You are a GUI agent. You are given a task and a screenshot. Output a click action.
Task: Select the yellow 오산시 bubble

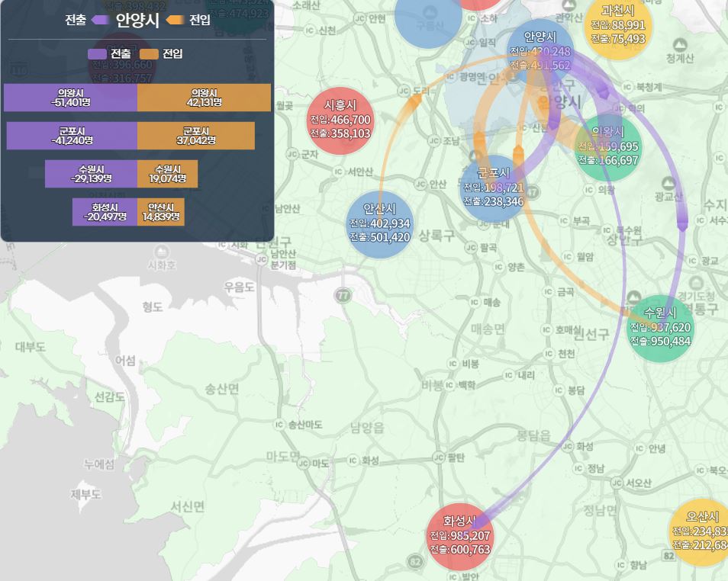tap(699, 533)
